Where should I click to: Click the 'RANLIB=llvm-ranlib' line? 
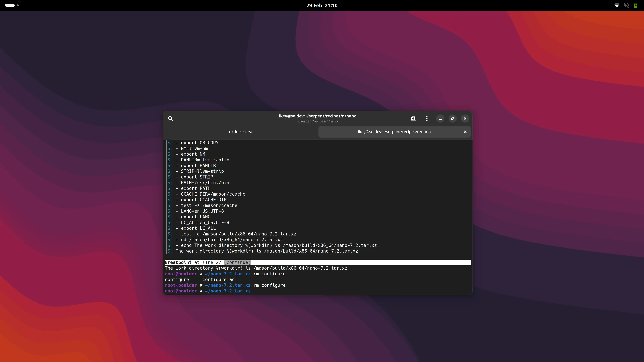click(x=202, y=160)
